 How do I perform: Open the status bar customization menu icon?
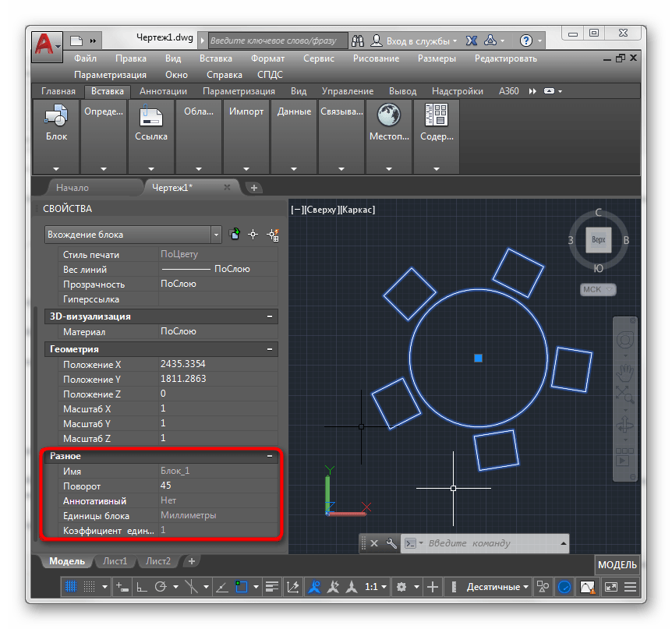pos(630,587)
